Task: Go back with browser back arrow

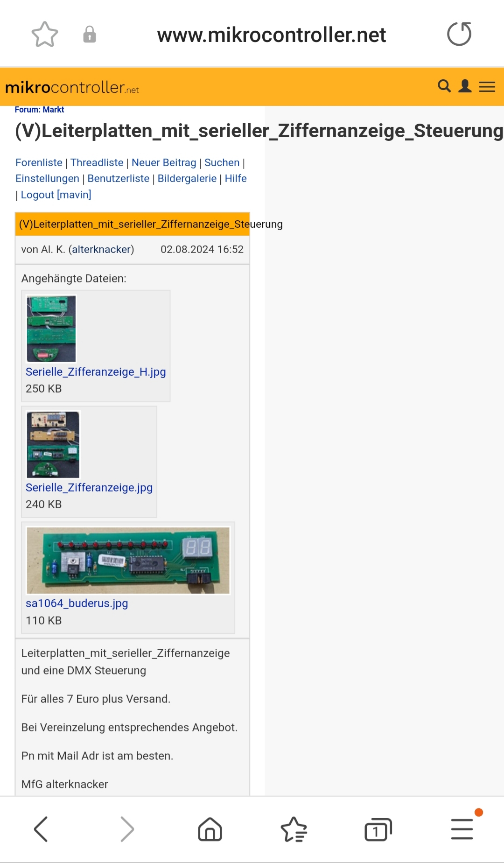Action: pyautogui.click(x=41, y=829)
